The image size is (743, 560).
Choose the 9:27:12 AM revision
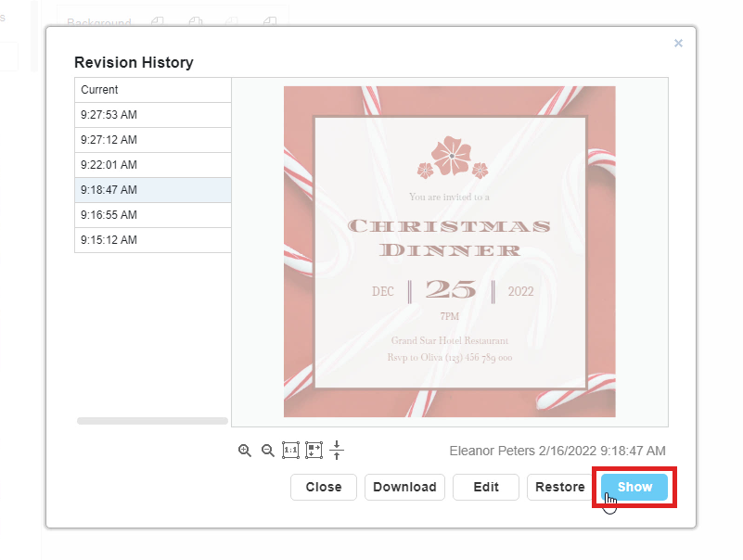pos(152,140)
